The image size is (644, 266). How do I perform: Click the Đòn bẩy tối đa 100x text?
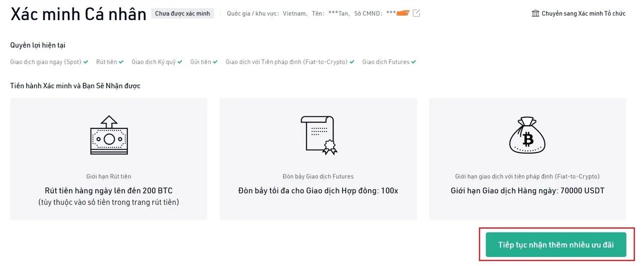point(318,191)
